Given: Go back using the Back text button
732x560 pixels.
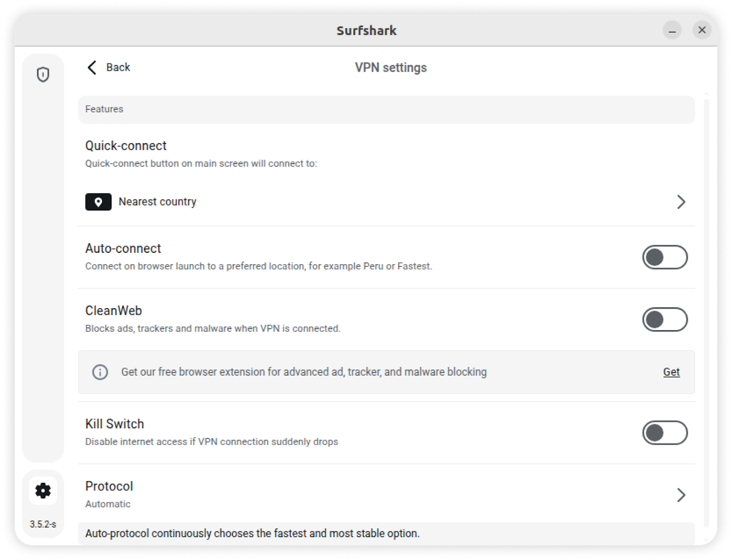Looking at the screenshot, I should tap(118, 68).
